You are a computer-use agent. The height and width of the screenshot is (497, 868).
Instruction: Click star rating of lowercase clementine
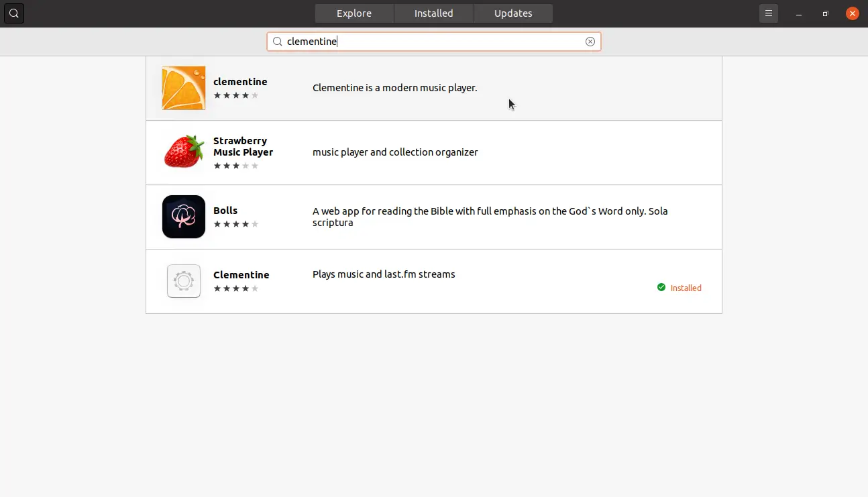point(236,95)
